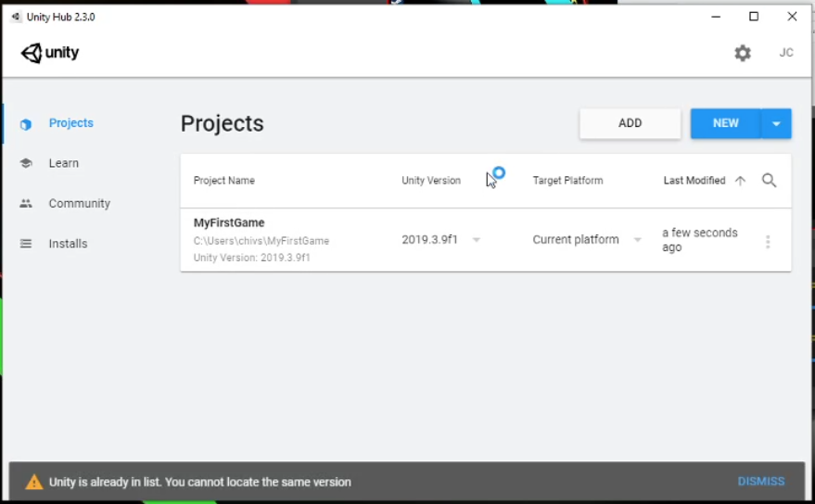The width and height of the screenshot is (815, 504).
Task: Search projects with magnifier icon
Action: pyautogui.click(x=769, y=181)
